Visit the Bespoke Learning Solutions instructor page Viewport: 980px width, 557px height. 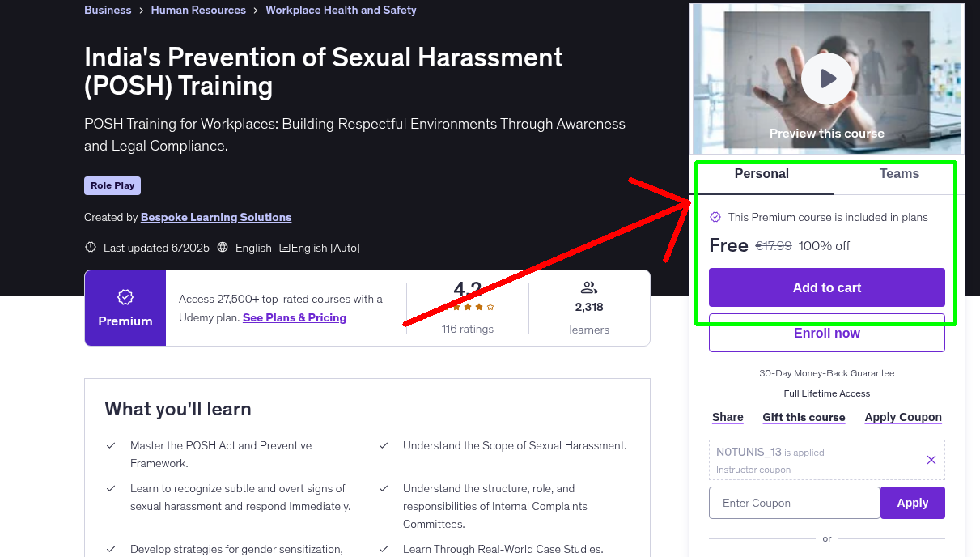[215, 217]
